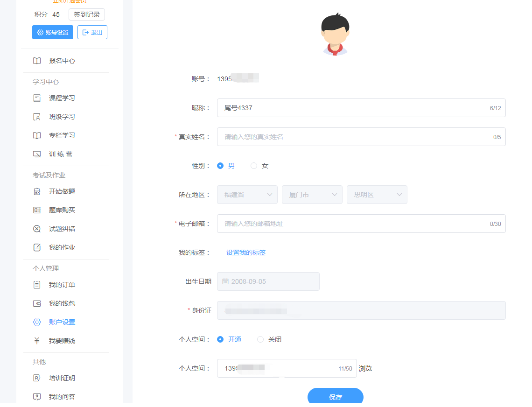Select 关闭 for 个人空间
This screenshot has height=407, width=532.
point(260,339)
